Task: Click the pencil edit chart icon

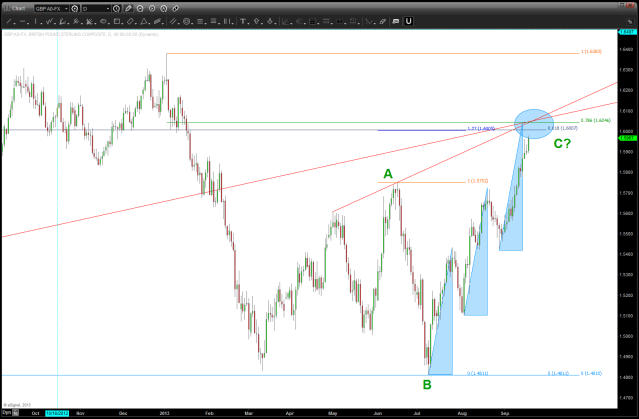Action: [x=128, y=8]
